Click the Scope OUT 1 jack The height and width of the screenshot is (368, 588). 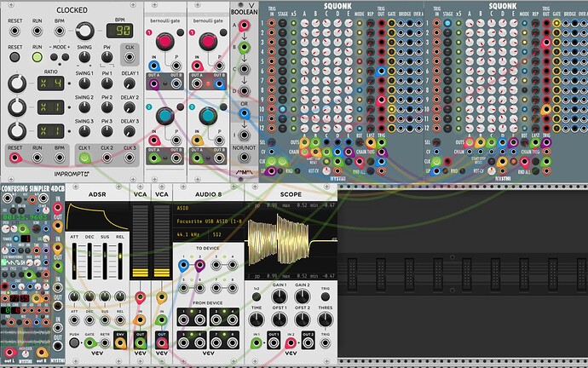click(274, 342)
